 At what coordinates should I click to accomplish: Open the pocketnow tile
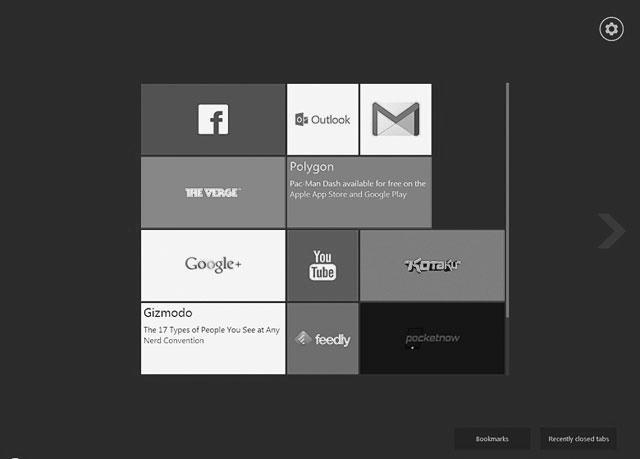(432, 339)
